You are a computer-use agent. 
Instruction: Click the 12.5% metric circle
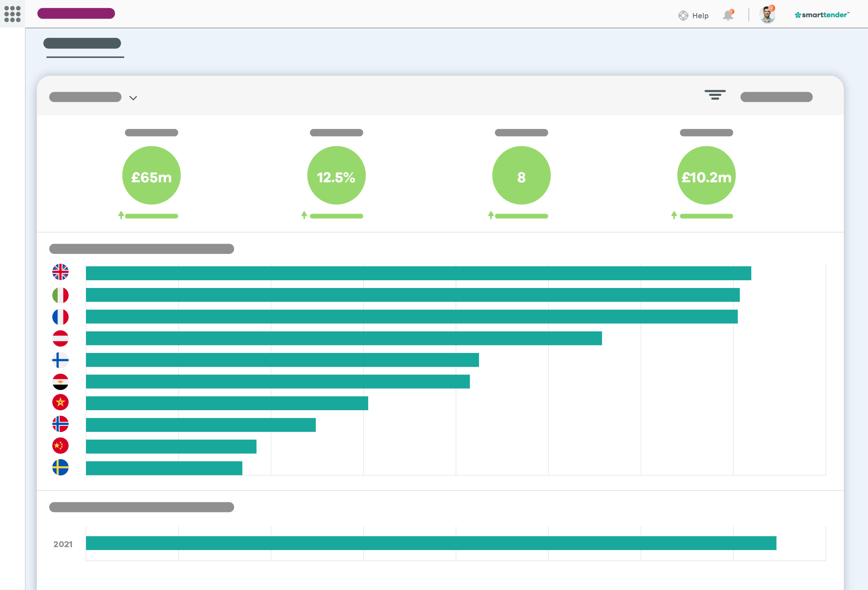point(336,175)
